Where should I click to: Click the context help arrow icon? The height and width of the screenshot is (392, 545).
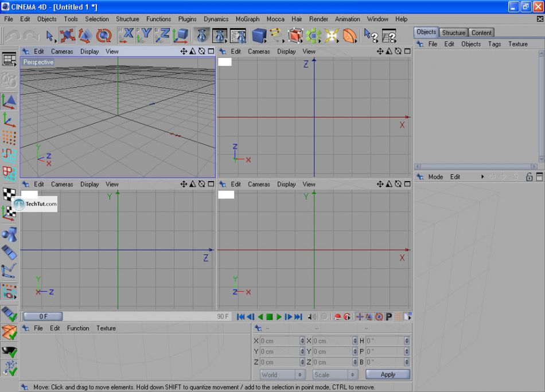371,36
